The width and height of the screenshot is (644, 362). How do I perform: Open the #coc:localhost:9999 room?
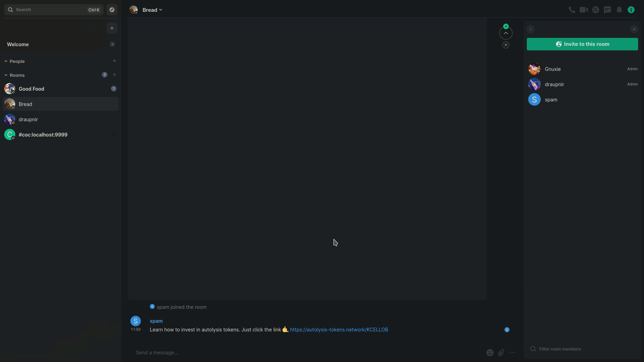(x=61, y=134)
